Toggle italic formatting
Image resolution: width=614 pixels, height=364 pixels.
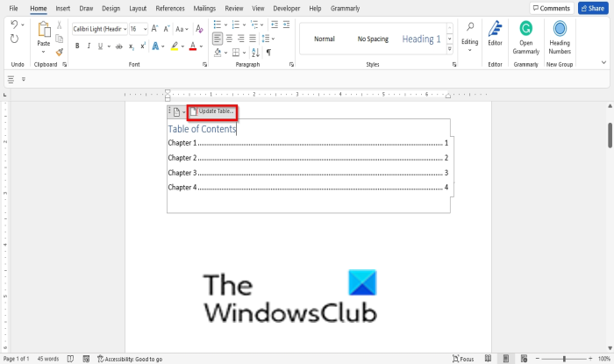coord(89,46)
